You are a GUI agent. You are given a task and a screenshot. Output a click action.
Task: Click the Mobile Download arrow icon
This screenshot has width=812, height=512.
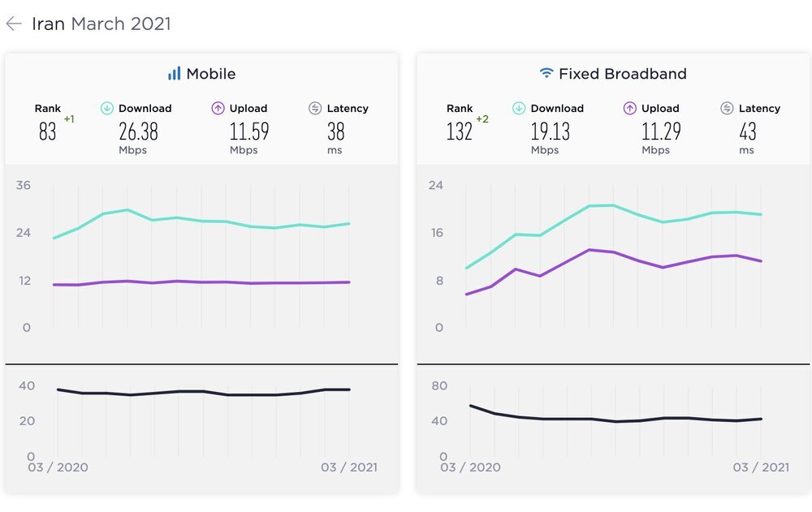click(x=107, y=108)
